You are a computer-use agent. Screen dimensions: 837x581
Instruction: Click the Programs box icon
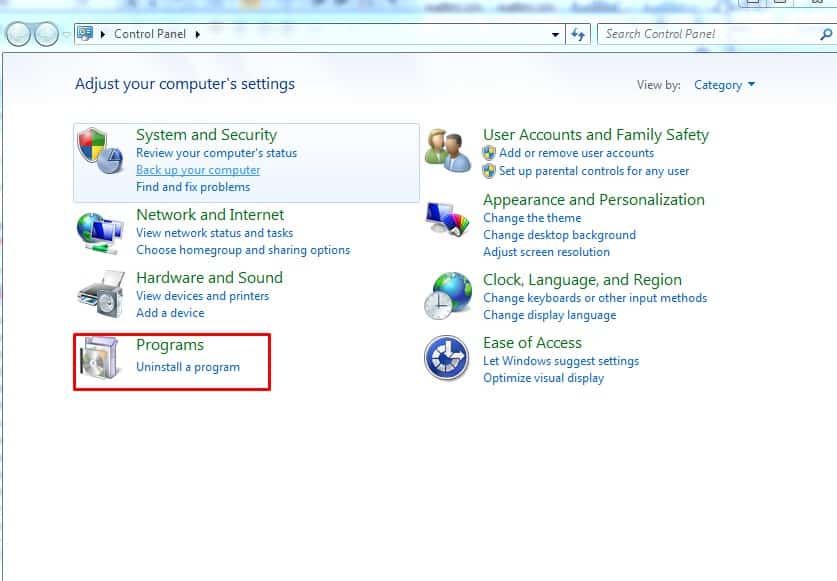tap(99, 358)
